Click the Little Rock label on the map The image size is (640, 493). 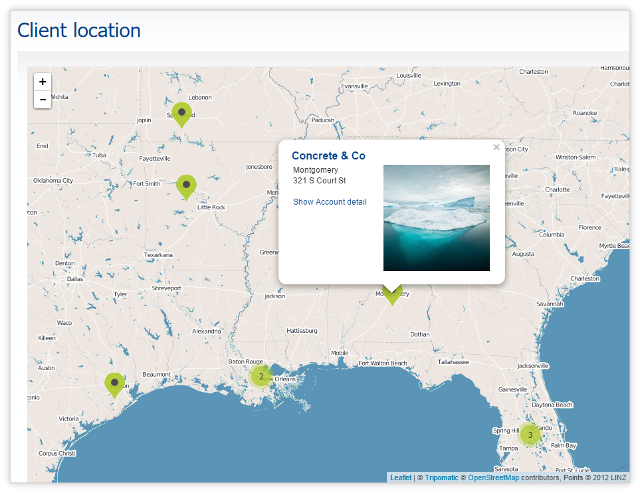[211, 207]
